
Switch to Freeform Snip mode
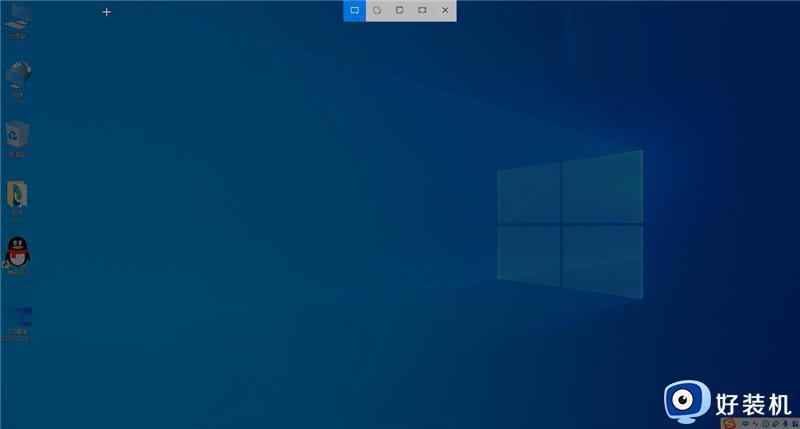click(x=377, y=10)
